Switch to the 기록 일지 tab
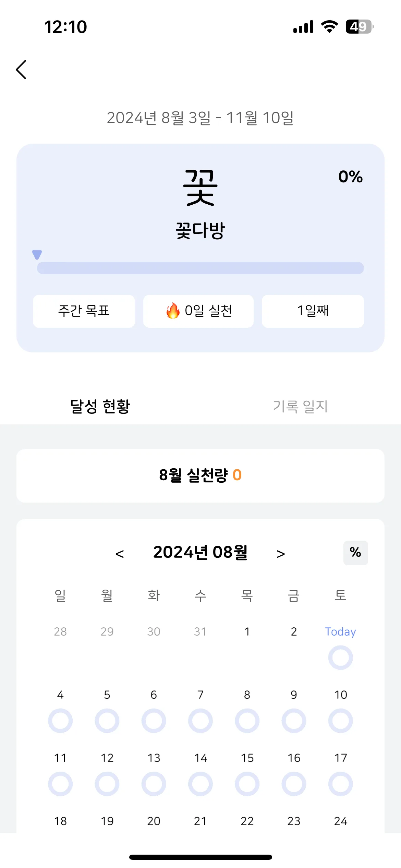The image size is (401, 868). pyautogui.click(x=301, y=406)
